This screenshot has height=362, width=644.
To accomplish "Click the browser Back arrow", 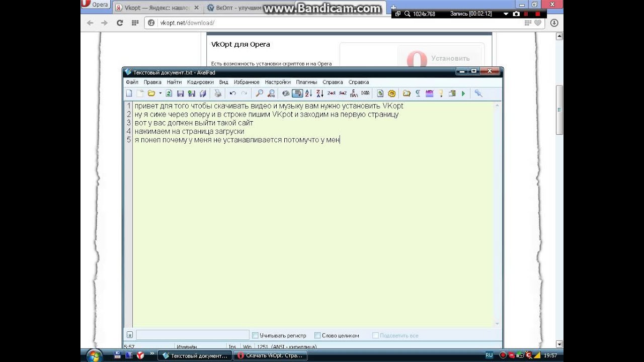I will pos(90,23).
